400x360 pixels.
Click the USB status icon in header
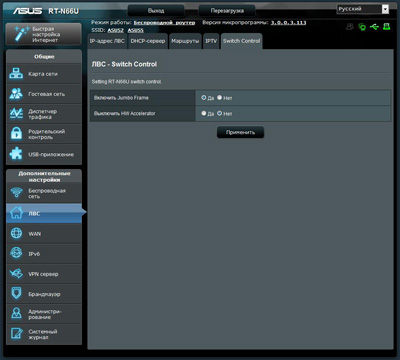(374, 27)
